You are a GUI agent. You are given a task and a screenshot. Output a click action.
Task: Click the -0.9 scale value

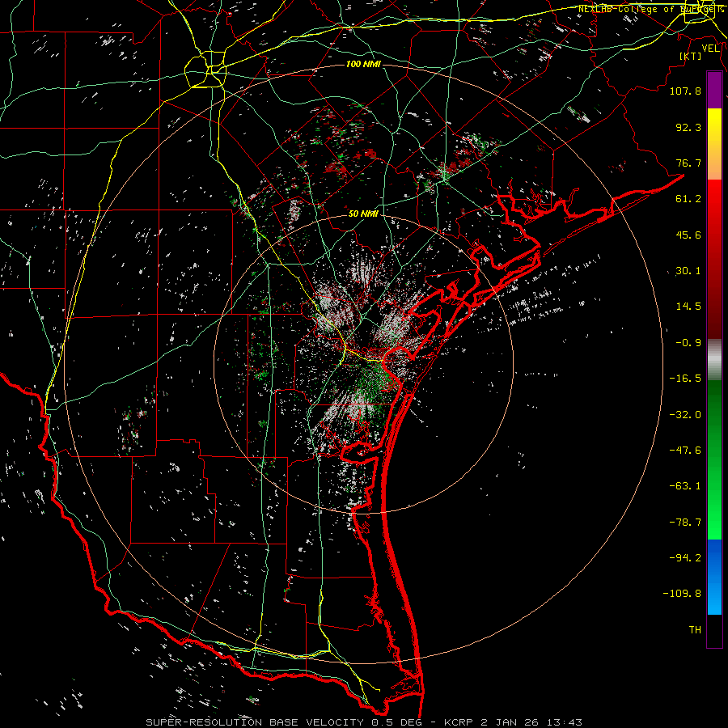pyautogui.click(x=688, y=343)
